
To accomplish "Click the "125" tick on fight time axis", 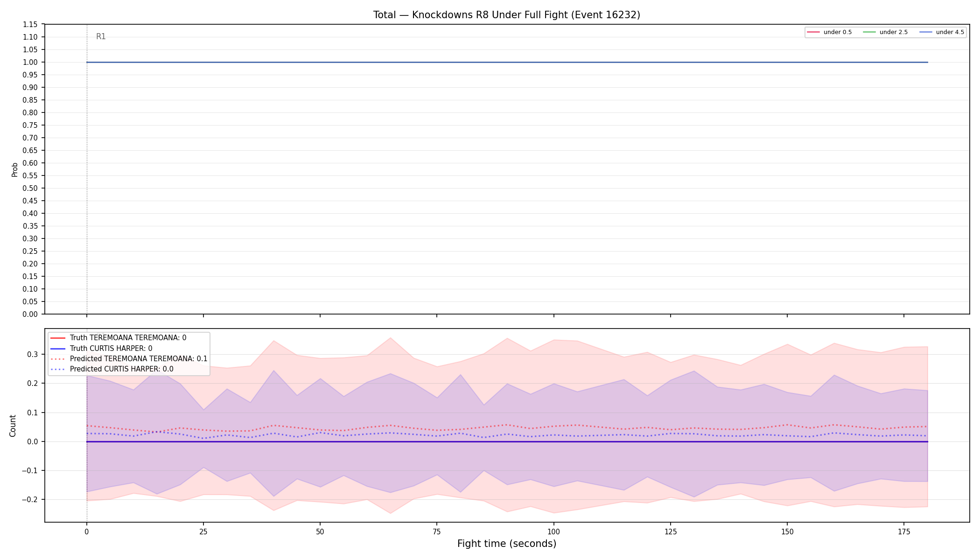I will coord(670,531).
